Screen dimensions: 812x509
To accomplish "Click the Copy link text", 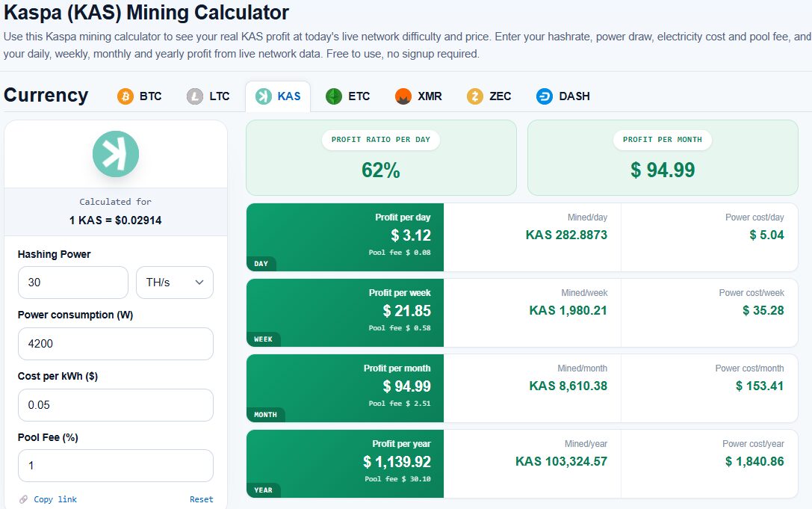I will pyautogui.click(x=55, y=499).
